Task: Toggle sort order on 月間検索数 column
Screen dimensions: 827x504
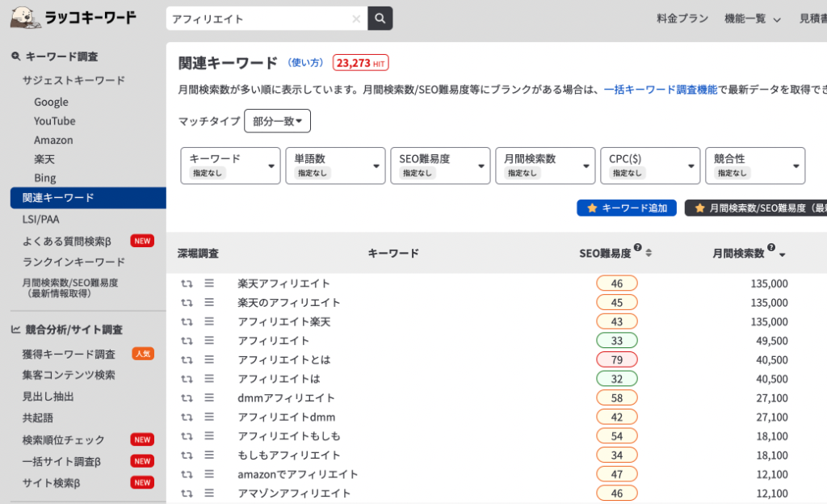Action: tap(782, 255)
